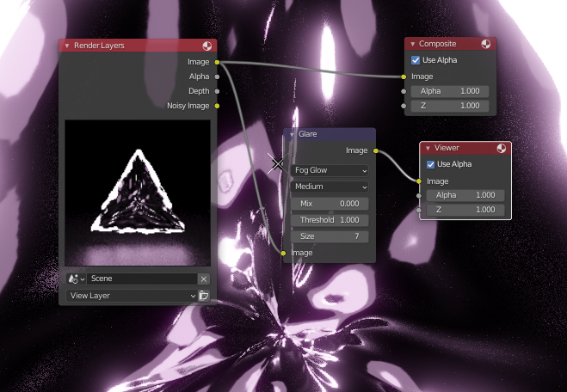This screenshot has height=392, width=567.
Task: Click Render Layers node preview sphere icon
Action: 206,46
